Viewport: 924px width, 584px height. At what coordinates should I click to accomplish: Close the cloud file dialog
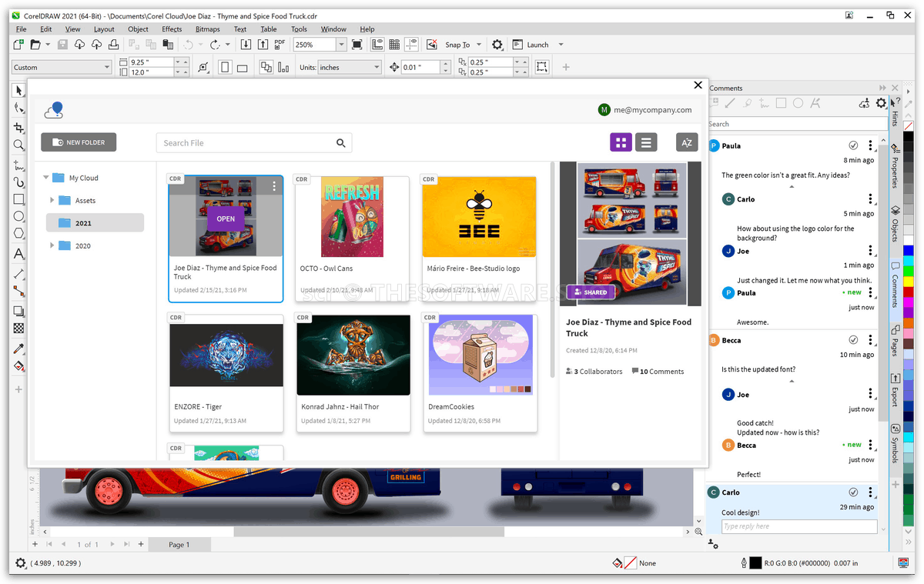click(x=698, y=85)
